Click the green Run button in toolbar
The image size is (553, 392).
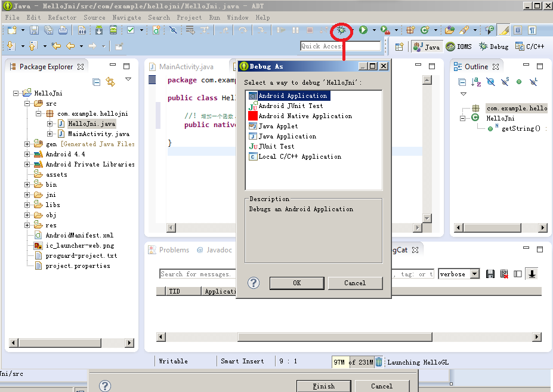click(363, 30)
